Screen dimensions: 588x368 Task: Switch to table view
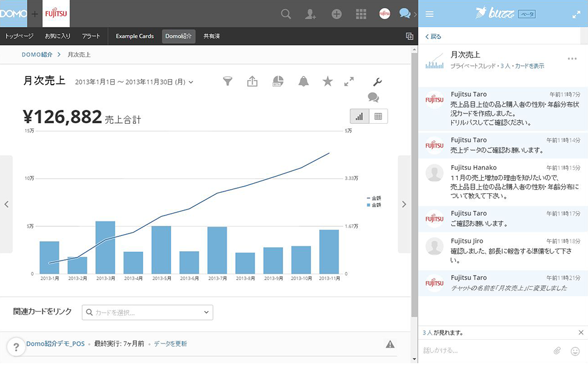pyautogui.click(x=379, y=116)
